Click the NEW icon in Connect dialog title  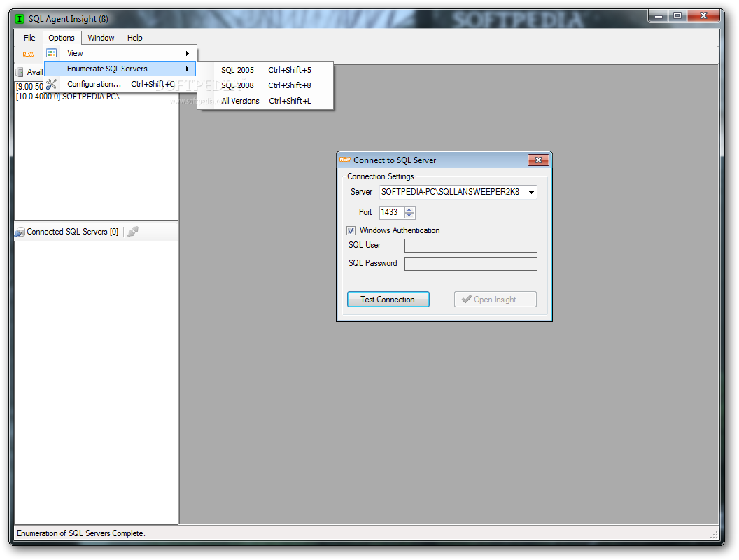pos(345,160)
